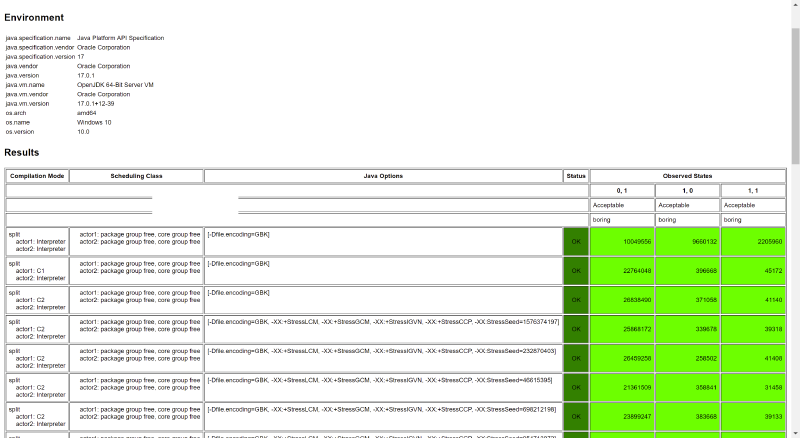Select the Status column header

(576, 176)
